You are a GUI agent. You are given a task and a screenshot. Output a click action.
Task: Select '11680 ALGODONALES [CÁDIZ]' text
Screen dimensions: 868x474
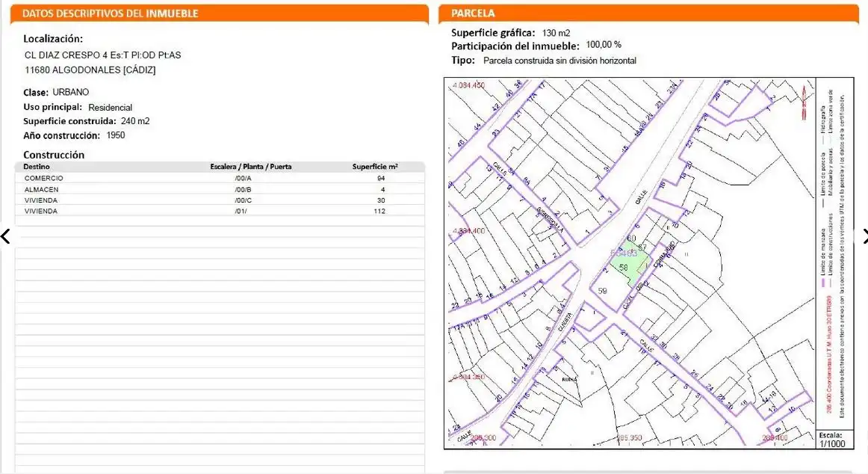pyautogui.click(x=90, y=70)
